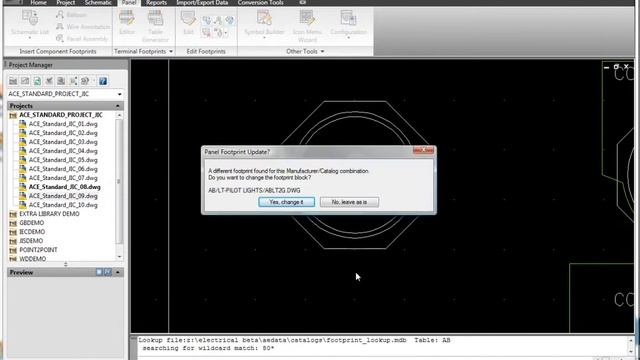Image resolution: width=640 pixels, height=360 pixels.
Task: Collapse the Projects section arrow
Action: [x=118, y=106]
